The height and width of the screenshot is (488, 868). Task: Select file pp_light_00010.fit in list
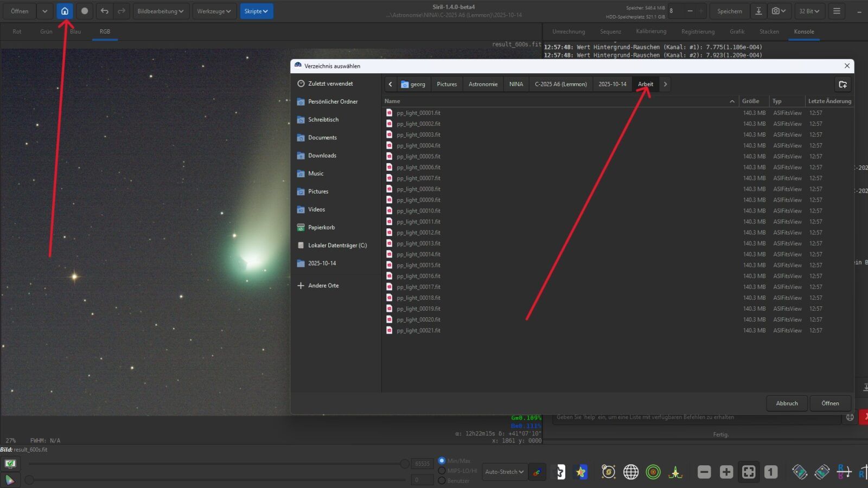pyautogui.click(x=418, y=211)
